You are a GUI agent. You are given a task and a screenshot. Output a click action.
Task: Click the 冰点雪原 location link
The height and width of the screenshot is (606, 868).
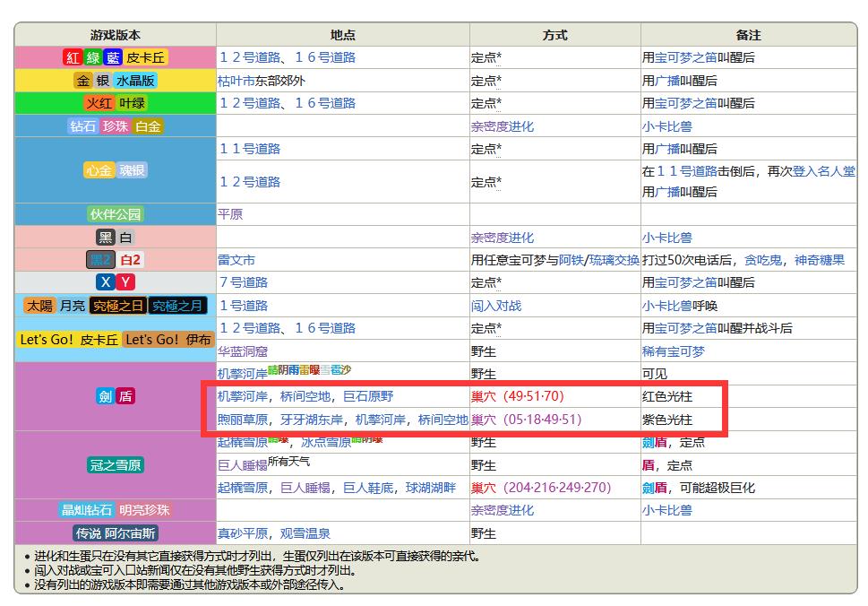click(326, 442)
